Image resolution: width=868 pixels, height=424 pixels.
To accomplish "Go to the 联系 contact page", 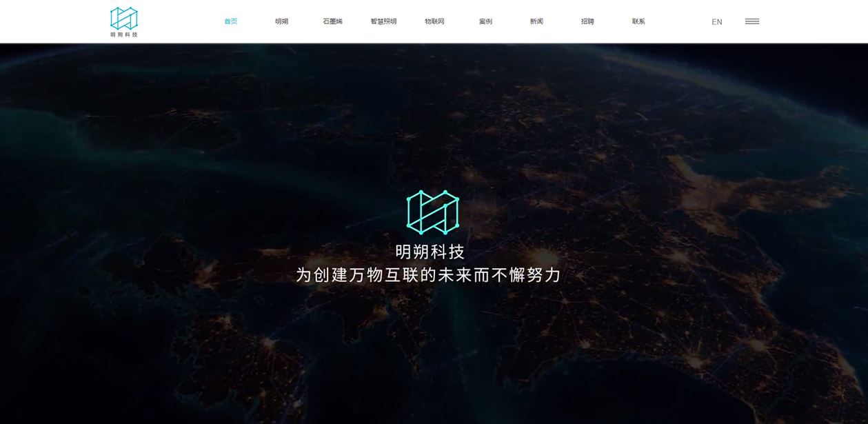I will pyautogui.click(x=638, y=21).
